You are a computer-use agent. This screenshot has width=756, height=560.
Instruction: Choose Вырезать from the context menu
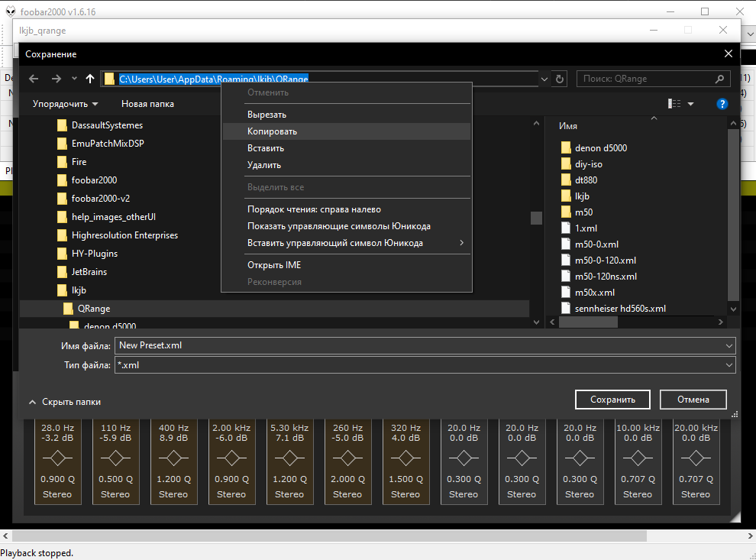pyautogui.click(x=346, y=115)
